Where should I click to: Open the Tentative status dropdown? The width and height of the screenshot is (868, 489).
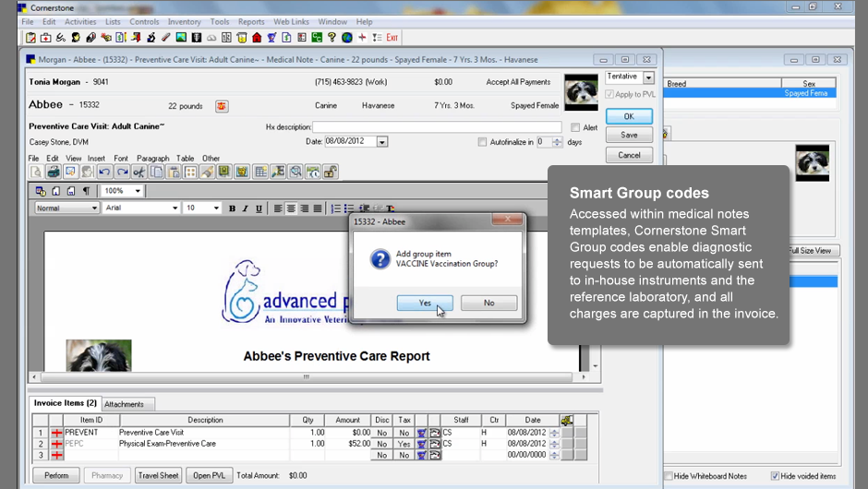[648, 78]
